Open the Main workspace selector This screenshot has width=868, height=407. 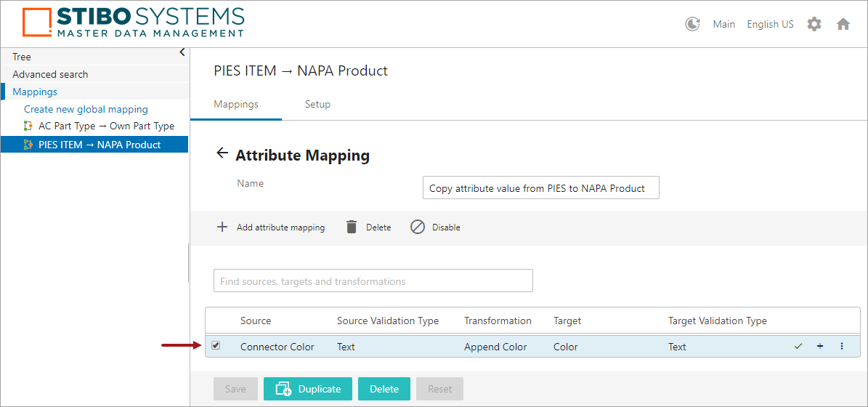click(x=723, y=24)
